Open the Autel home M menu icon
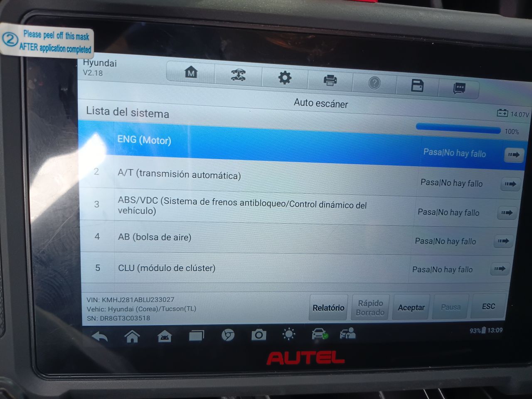This screenshot has width=532, height=399. point(191,73)
